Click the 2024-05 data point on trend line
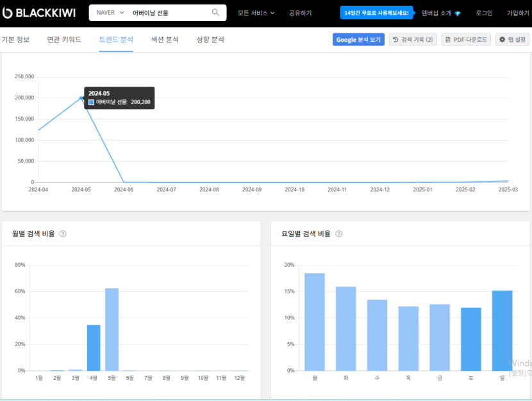 tap(81, 98)
